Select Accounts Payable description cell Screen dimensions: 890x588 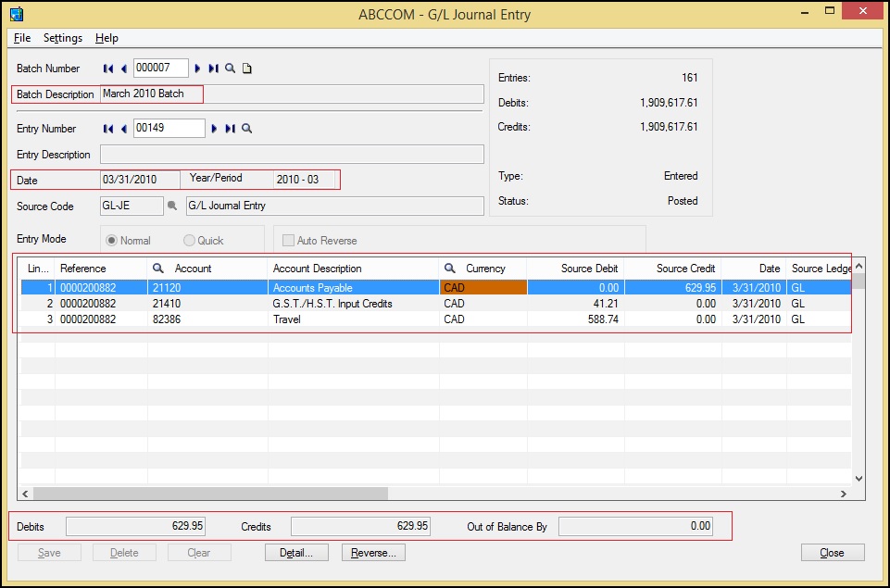(x=353, y=288)
